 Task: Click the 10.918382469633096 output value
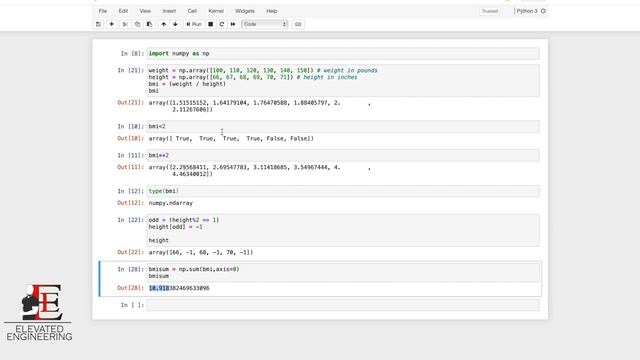179,288
